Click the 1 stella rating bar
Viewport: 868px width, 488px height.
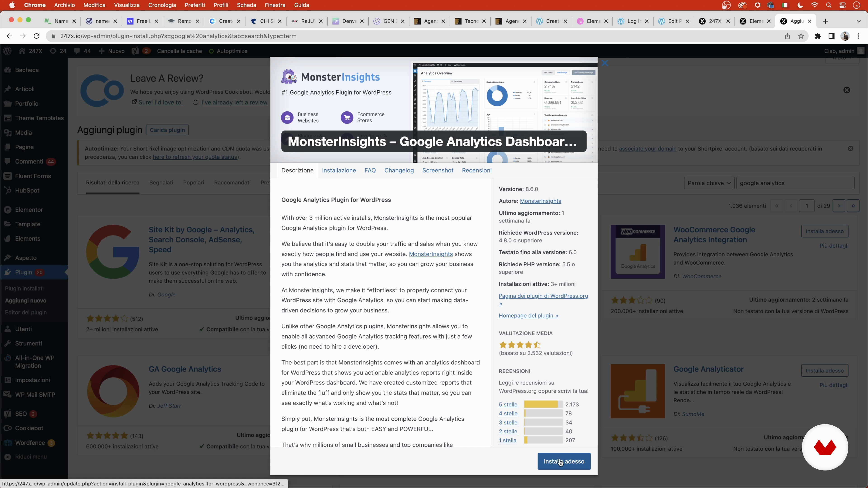click(543, 440)
